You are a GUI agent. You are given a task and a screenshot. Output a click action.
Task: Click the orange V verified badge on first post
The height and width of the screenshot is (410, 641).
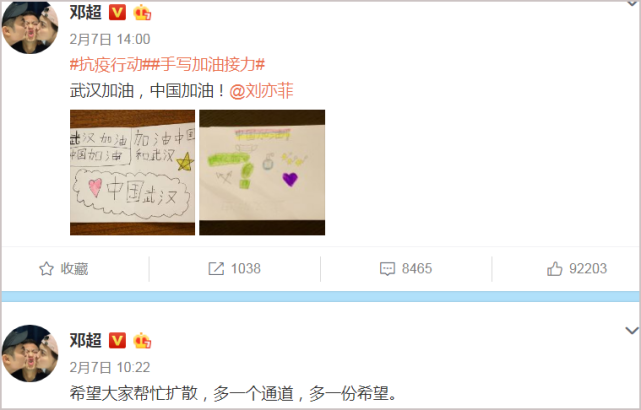tap(117, 13)
